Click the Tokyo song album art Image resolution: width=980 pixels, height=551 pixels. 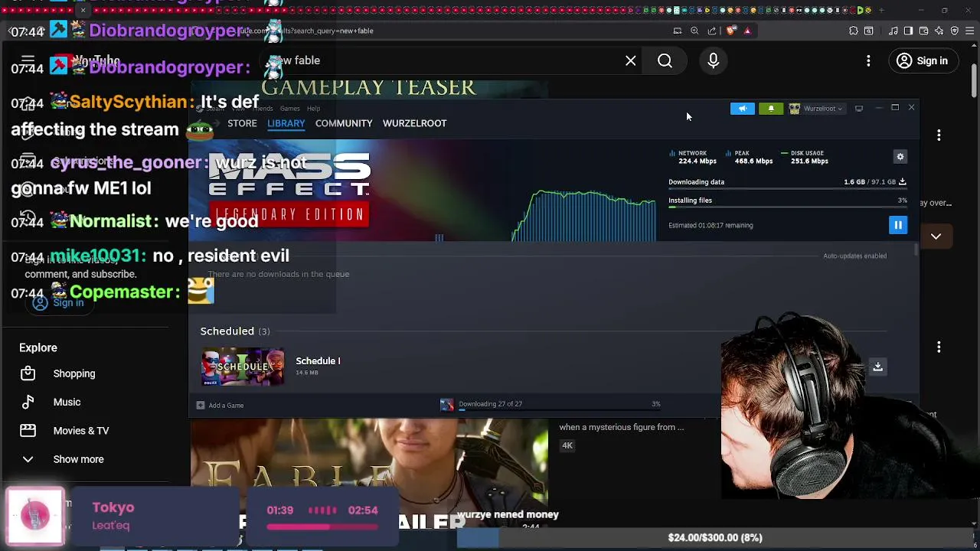pyautogui.click(x=35, y=515)
